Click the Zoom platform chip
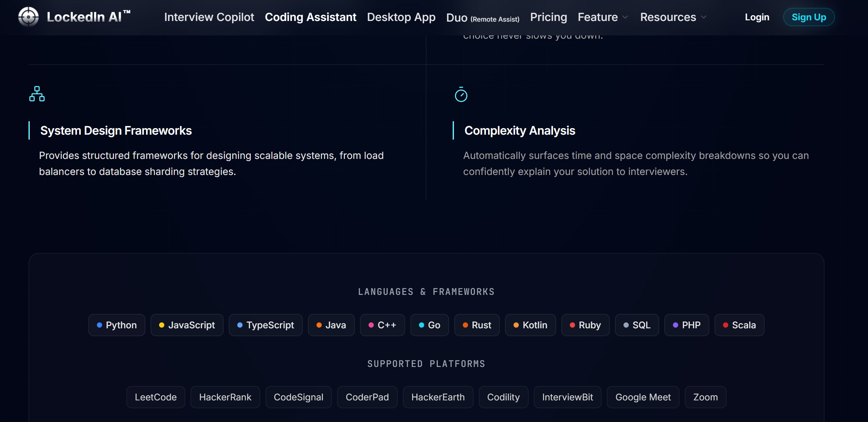This screenshot has width=868, height=422. tap(705, 397)
